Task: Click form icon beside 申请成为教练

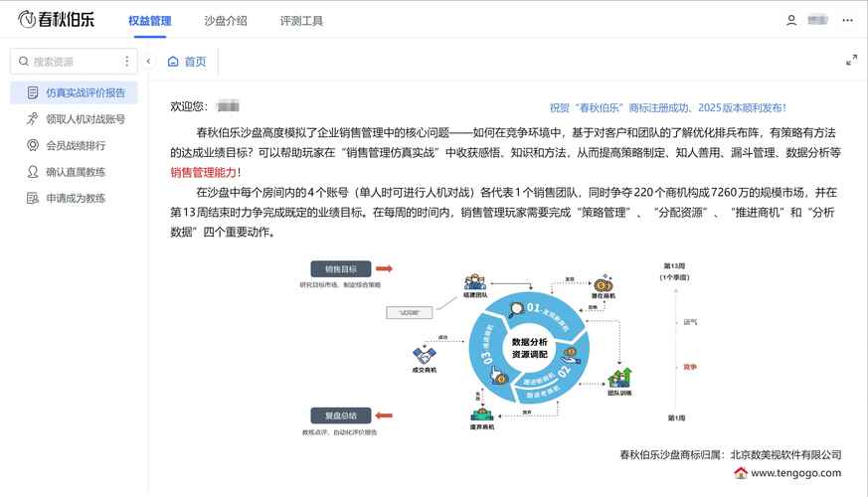Action: [x=33, y=198]
